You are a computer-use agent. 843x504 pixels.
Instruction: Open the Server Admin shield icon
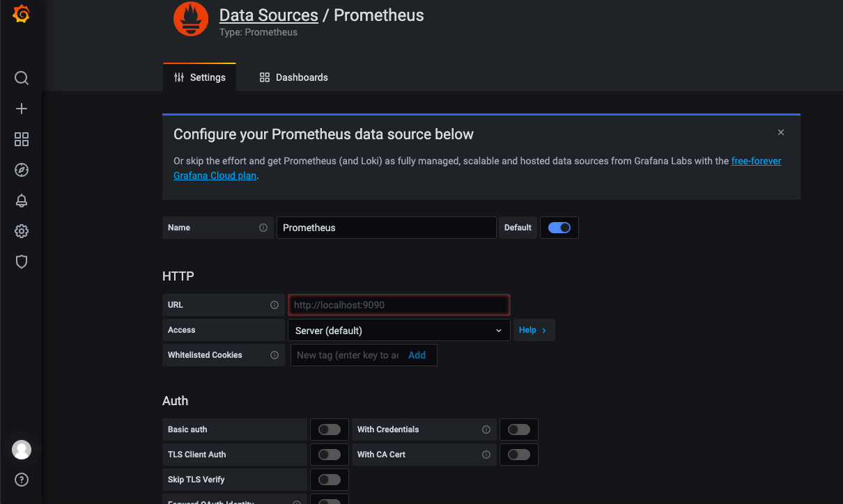click(22, 262)
